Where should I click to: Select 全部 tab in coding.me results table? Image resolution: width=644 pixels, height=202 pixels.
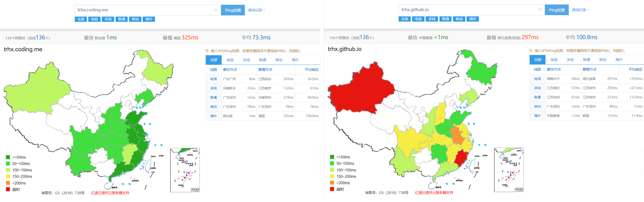(x=214, y=60)
